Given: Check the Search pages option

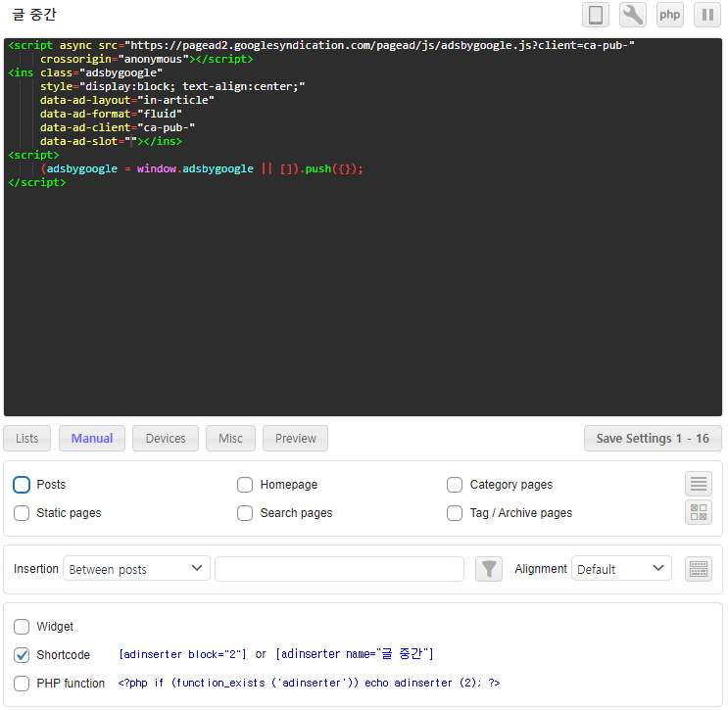Looking at the screenshot, I should point(245,513).
